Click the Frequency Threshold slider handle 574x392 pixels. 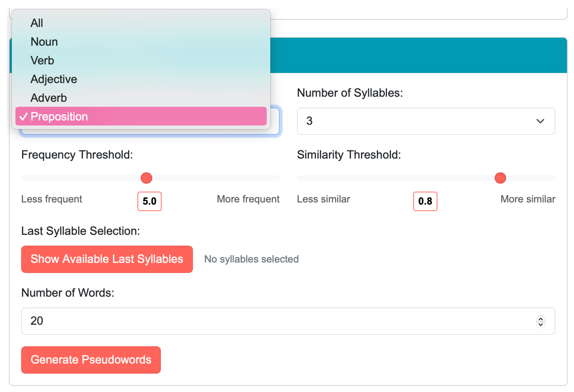(146, 178)
